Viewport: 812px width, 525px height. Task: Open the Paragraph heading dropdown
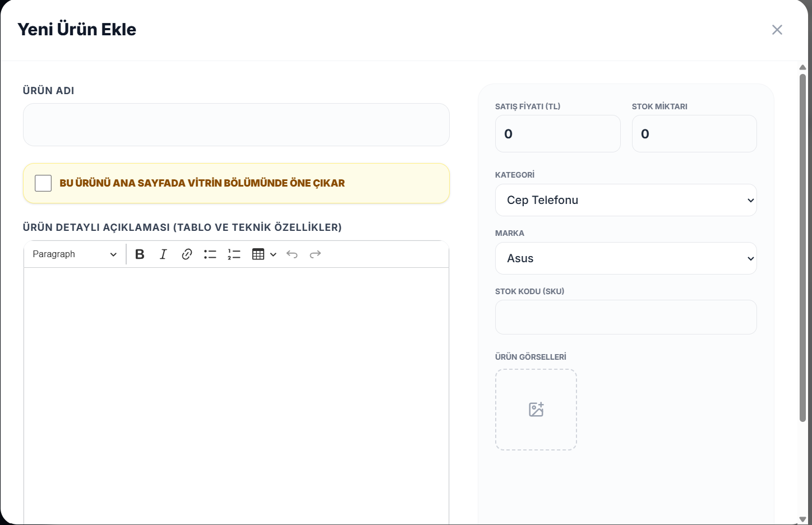74,254
